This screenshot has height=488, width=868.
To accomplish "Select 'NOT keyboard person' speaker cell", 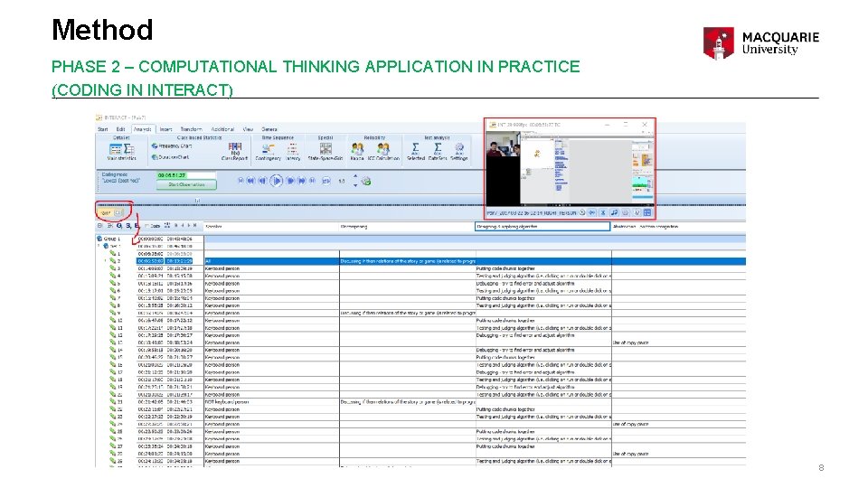I will pyautogui.click(x=271, y=401).
